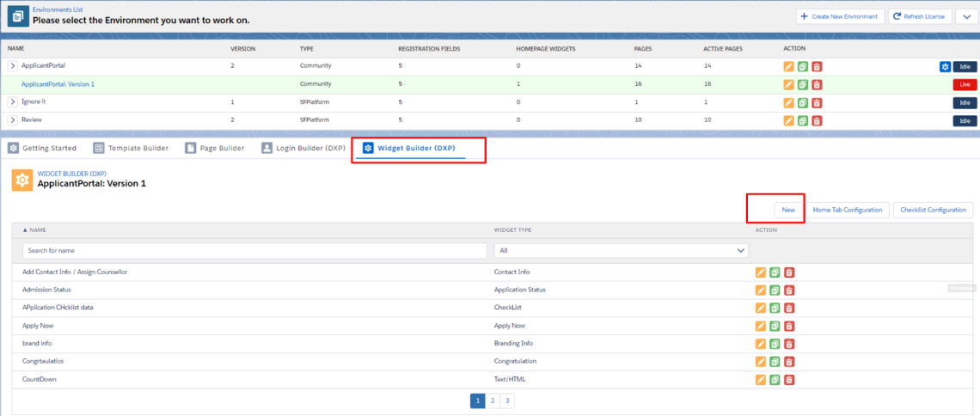
Task: Delete the Congrtaulatios widget
Action: click(x=789, y=362)
